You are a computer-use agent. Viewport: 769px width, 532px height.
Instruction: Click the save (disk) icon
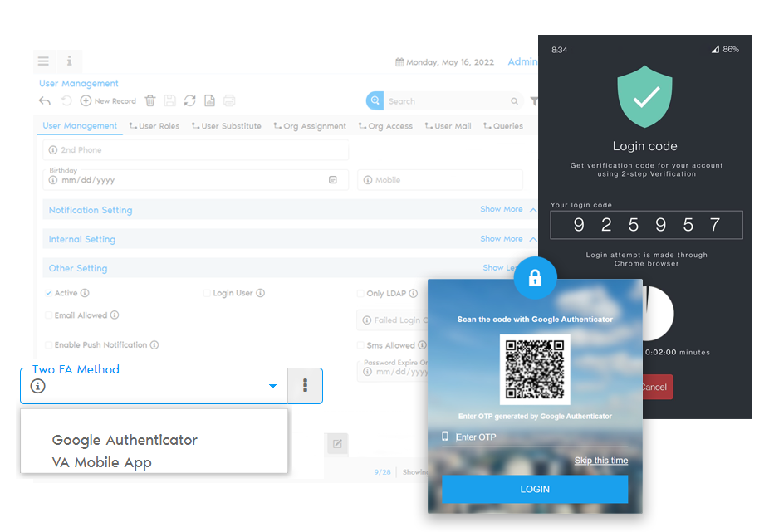pos(169,100)
